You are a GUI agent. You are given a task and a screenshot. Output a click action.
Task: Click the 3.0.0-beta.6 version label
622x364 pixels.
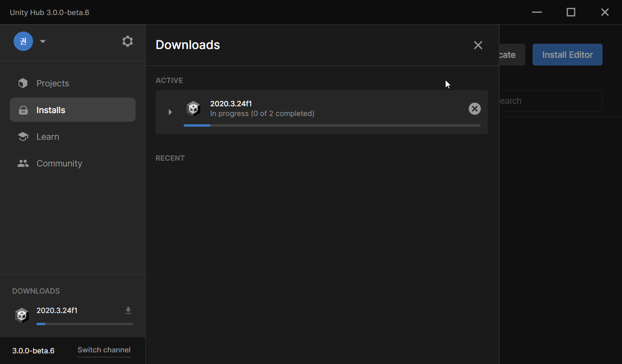click(33, 350)
